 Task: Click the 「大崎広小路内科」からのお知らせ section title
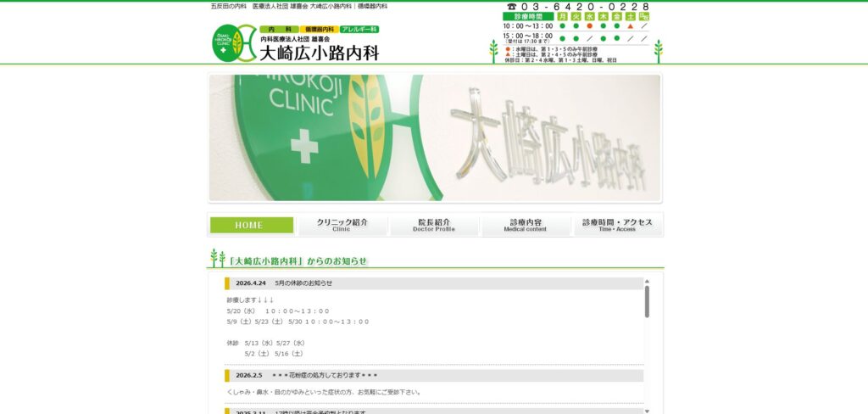click(x=299, y=261)
